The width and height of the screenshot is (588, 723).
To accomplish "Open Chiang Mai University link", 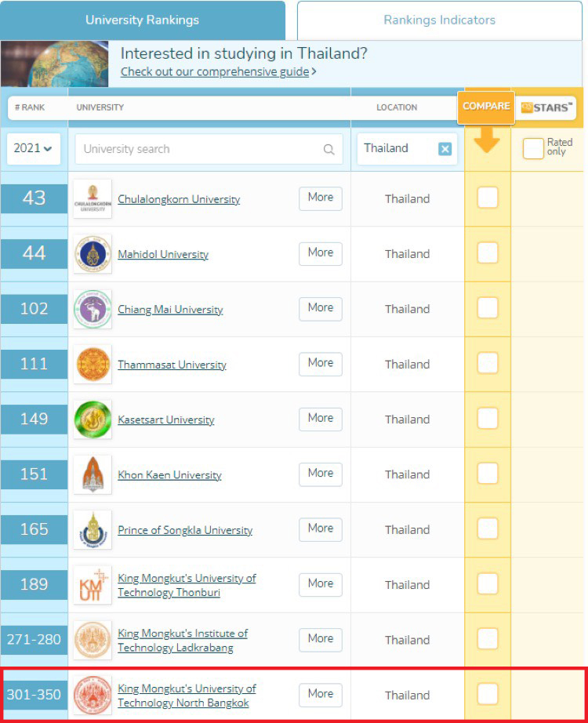I will coord(170,310).
